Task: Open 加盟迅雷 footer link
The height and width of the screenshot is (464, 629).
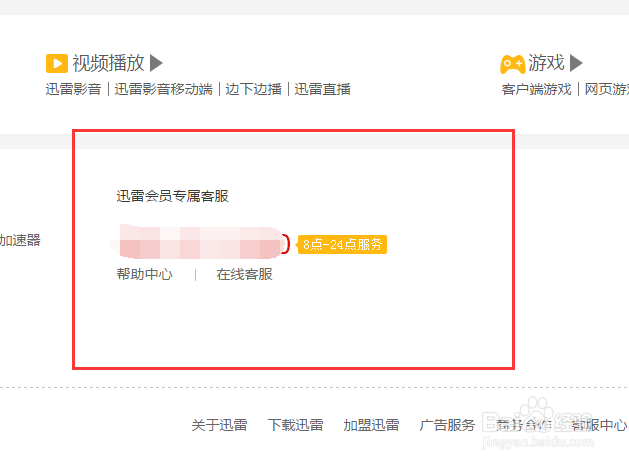Action: pyautogui.click(x=371, y=425)
